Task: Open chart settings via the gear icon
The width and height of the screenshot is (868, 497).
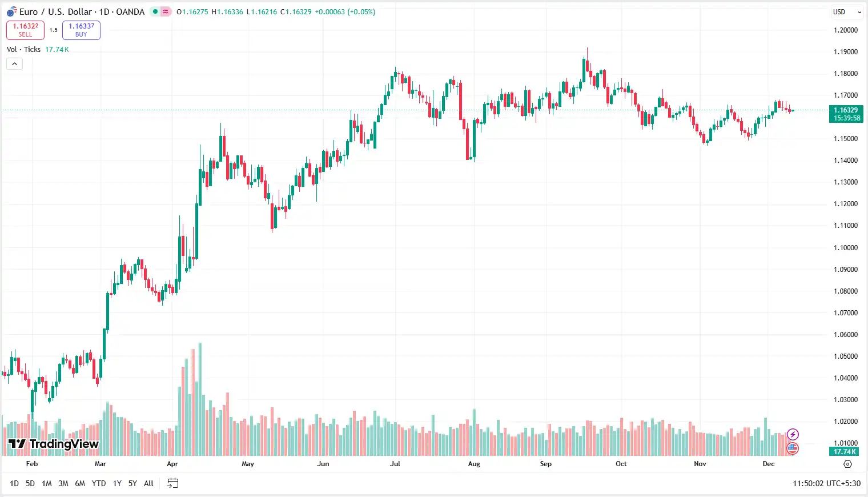Action: tap(847, 464)
